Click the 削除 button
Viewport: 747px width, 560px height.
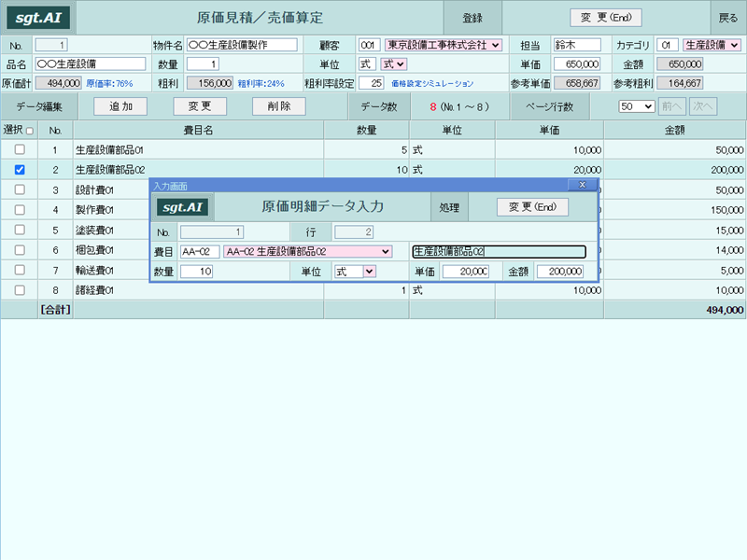278,106
